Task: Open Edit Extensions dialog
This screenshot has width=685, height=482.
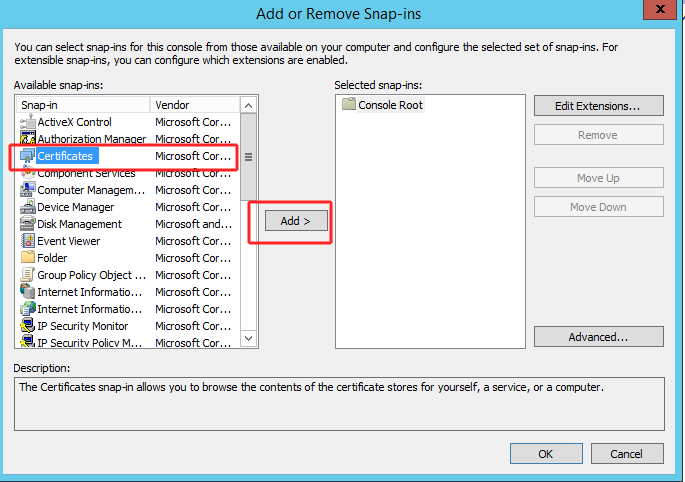Action: click(598, 105)
